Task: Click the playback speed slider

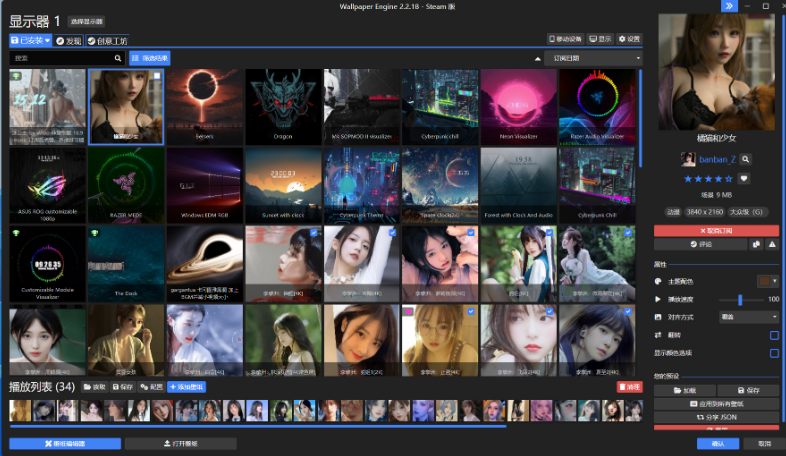Action: (739, 299)
